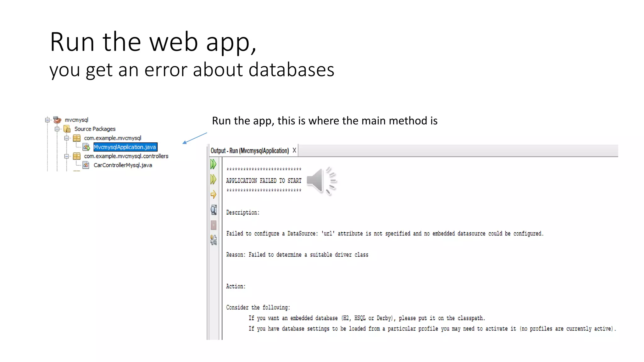The height and width of the screenshot is (362, 644).
Task: Click the mvcmysql project coffee cup icon
Action: point(57,120)
